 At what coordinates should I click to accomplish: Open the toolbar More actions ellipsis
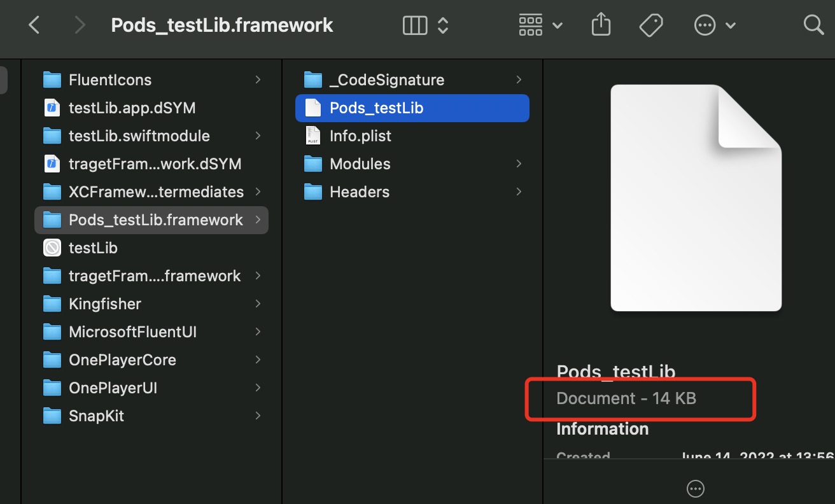705,25
